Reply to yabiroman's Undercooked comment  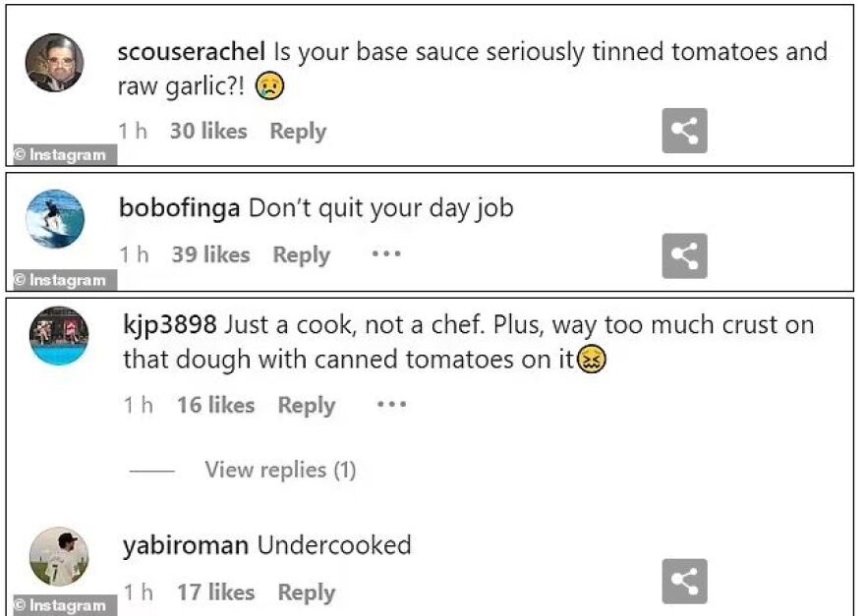point(306,592)
